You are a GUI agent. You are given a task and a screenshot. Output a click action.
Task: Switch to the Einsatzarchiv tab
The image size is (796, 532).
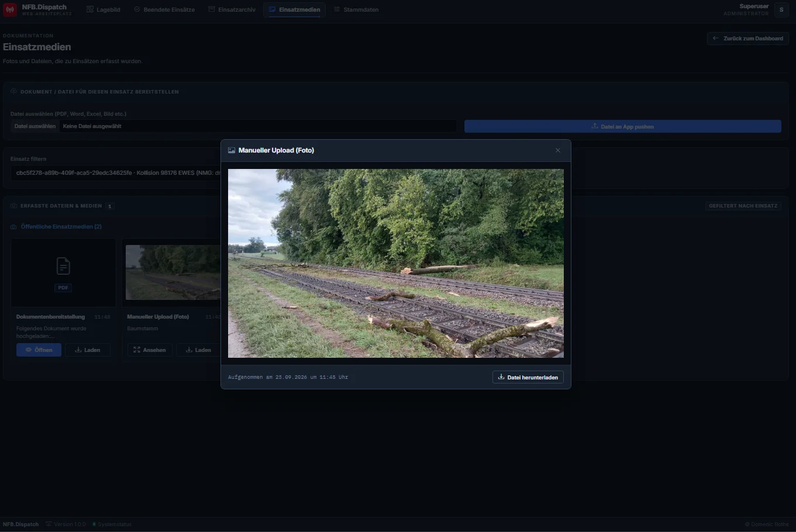click(232, 9)
